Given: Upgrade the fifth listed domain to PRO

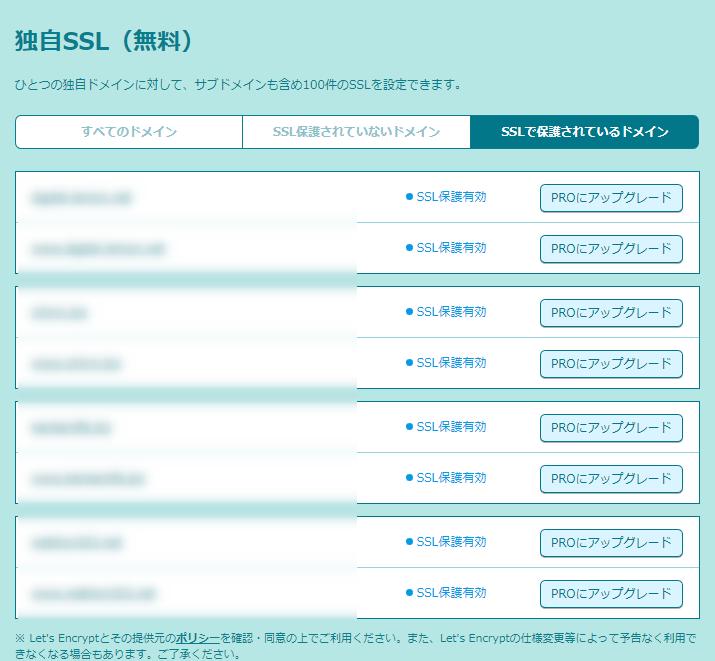Looking at the screenshot, I should 611,428.
